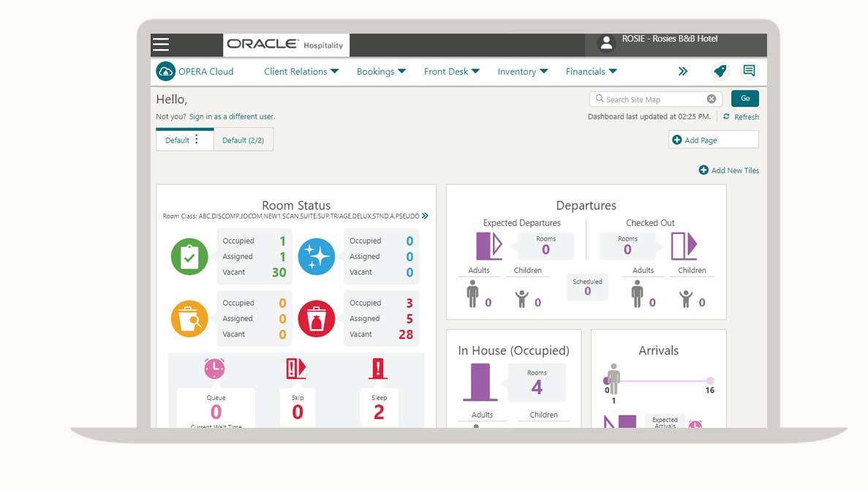Click the pink Queue clock icon
This screenshot has width=868, height=490.
(x=214, y=369)
